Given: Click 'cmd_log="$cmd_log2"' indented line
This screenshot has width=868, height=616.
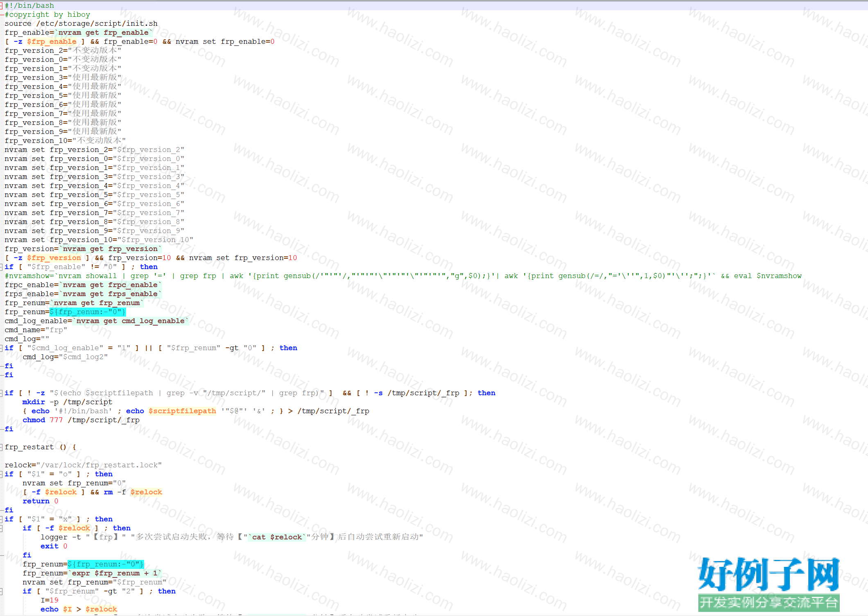Looking at the screenshot, I should tap(65, 357).
